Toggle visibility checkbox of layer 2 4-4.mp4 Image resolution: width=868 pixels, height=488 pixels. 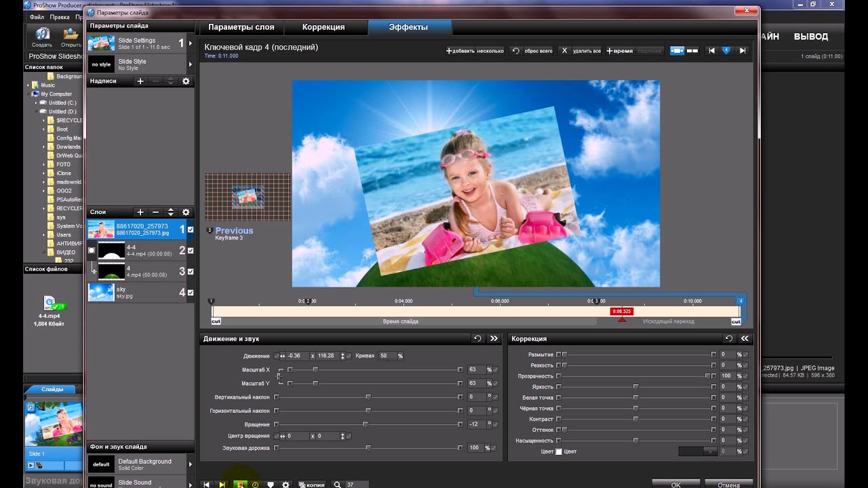[x=191, y=251]
